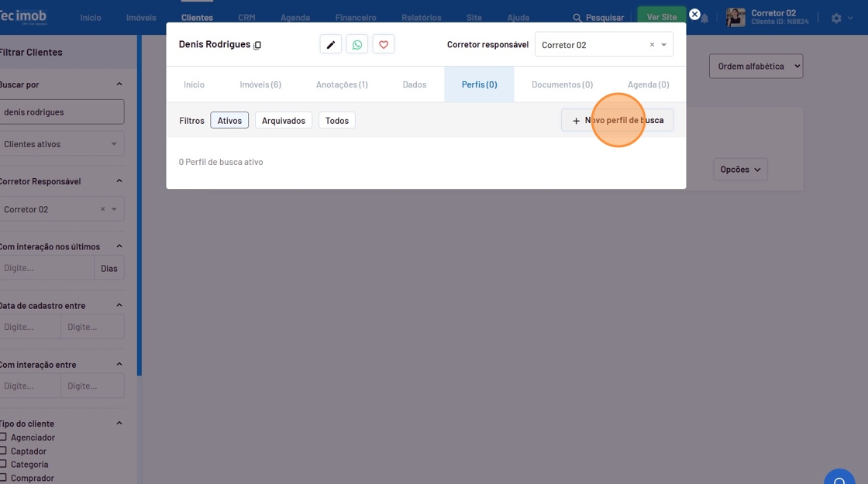Click the Buscar por search input field
868x484 pixels.
60,112
